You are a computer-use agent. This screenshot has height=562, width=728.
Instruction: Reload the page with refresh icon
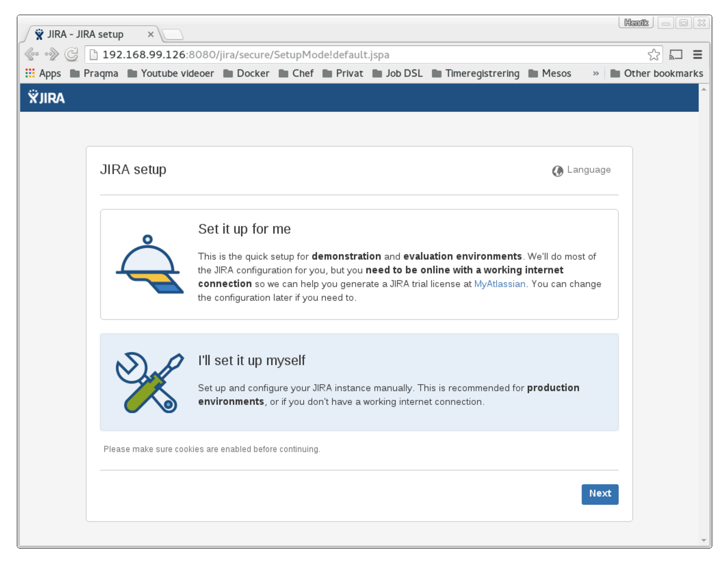coord(71,55)
